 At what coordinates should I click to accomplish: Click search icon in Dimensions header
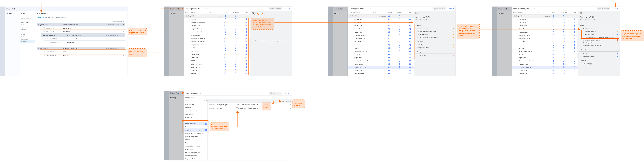(x=204, y=101)
